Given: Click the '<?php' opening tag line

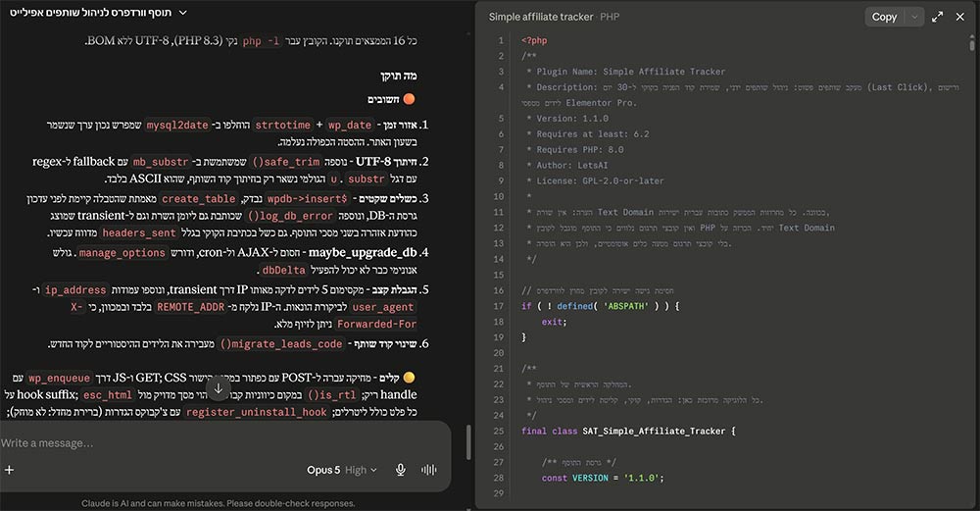Looking at the screenshot, I should [x=534, y=40].
